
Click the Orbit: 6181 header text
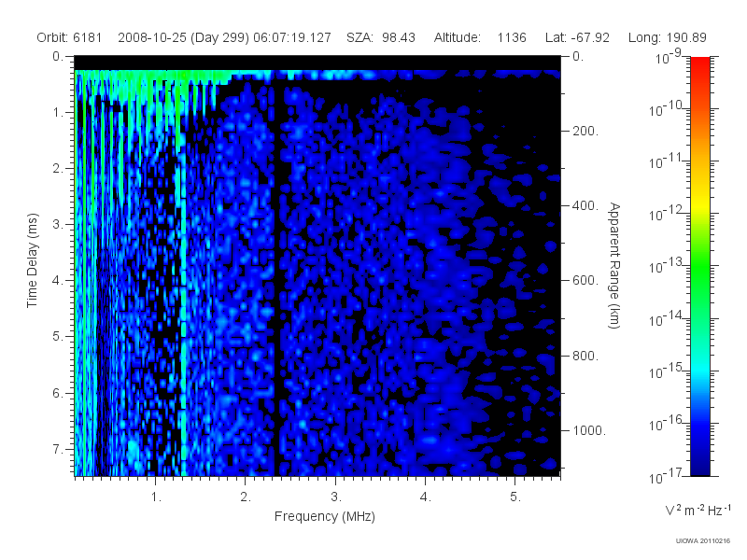(x=69, y=37)
